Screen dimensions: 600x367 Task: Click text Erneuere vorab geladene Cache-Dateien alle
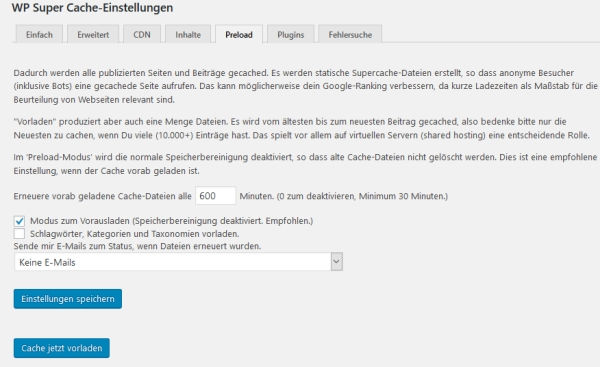point(103,196)
